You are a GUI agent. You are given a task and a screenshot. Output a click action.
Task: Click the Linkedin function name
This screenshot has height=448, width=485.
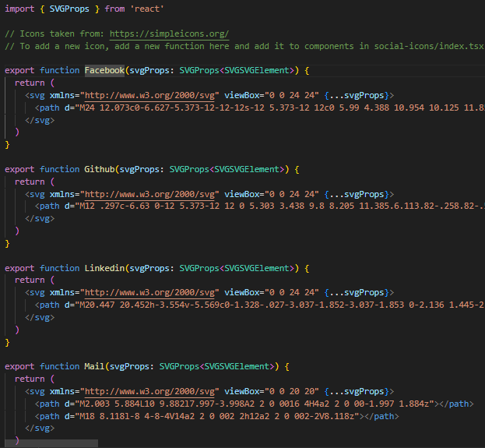click(104, 268)
